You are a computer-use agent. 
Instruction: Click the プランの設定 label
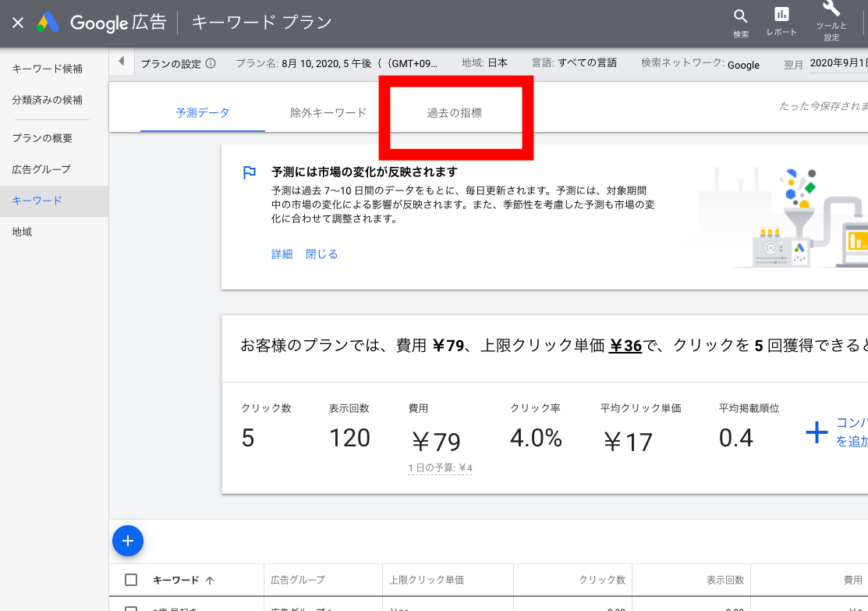(171, 64)
